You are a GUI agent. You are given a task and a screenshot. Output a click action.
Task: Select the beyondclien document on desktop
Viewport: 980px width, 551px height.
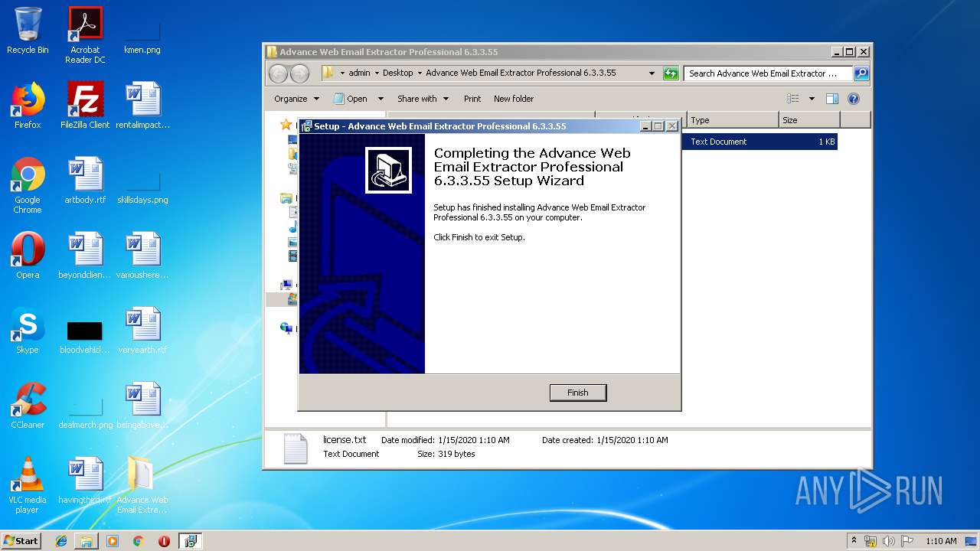(85, 256)
